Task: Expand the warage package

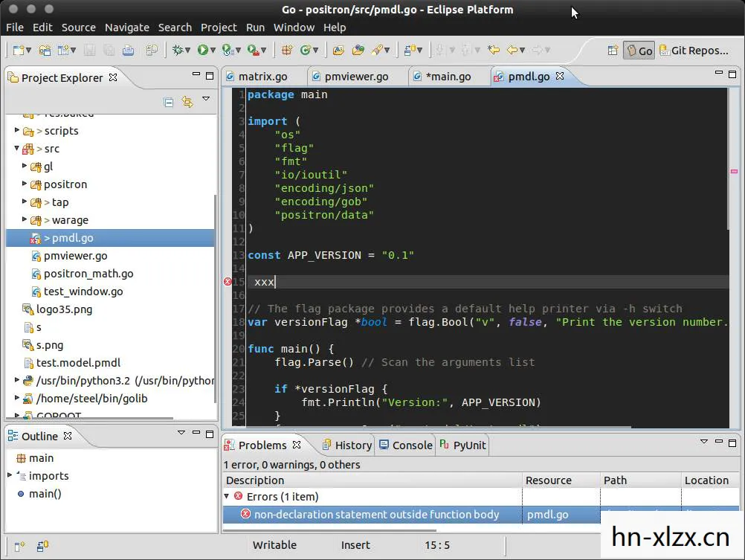Action: [x=25, y=219]
